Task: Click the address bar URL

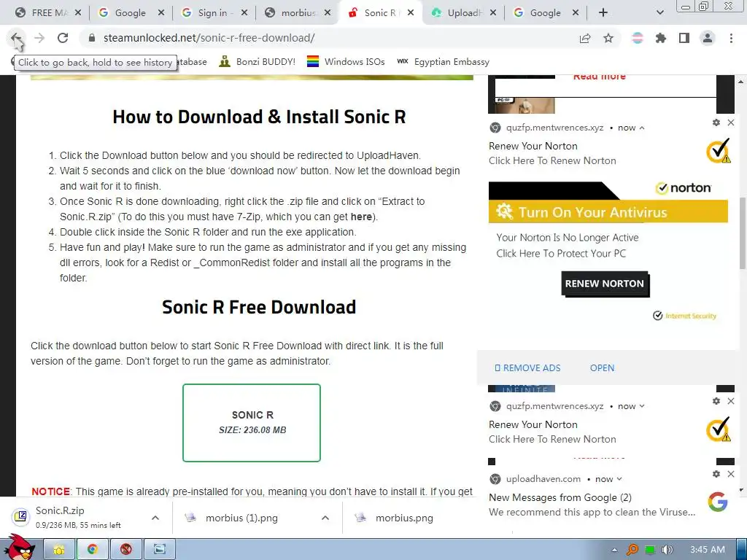Action: [209, 38]
